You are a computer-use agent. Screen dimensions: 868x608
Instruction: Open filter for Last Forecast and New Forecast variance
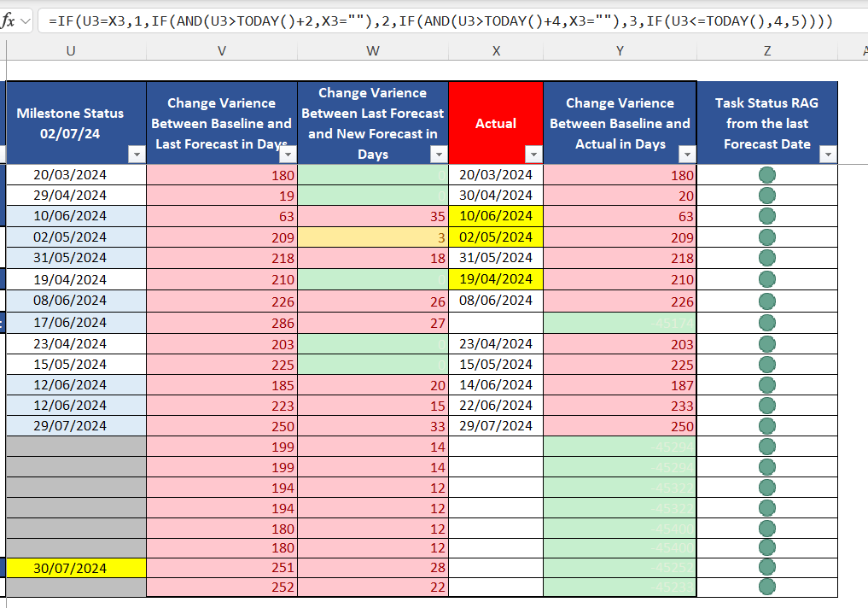[439, 154]
